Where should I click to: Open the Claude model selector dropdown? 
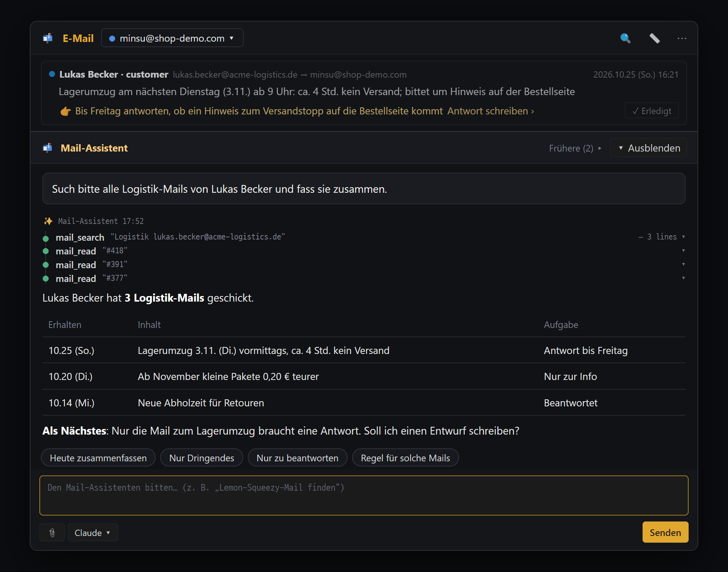coord(93,533)
